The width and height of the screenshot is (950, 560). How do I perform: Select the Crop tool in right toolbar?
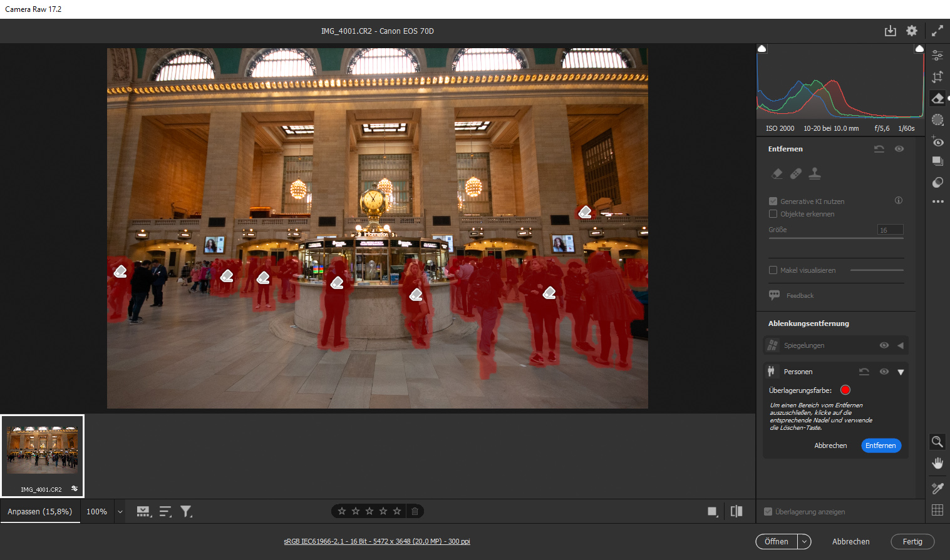click(937, 77)
